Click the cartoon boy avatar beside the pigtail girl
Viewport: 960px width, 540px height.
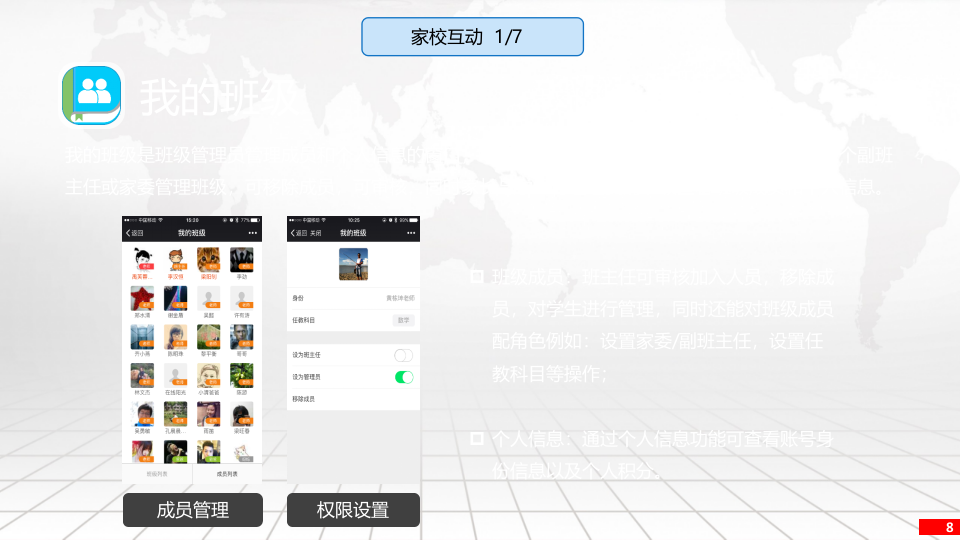coord(176,260)
